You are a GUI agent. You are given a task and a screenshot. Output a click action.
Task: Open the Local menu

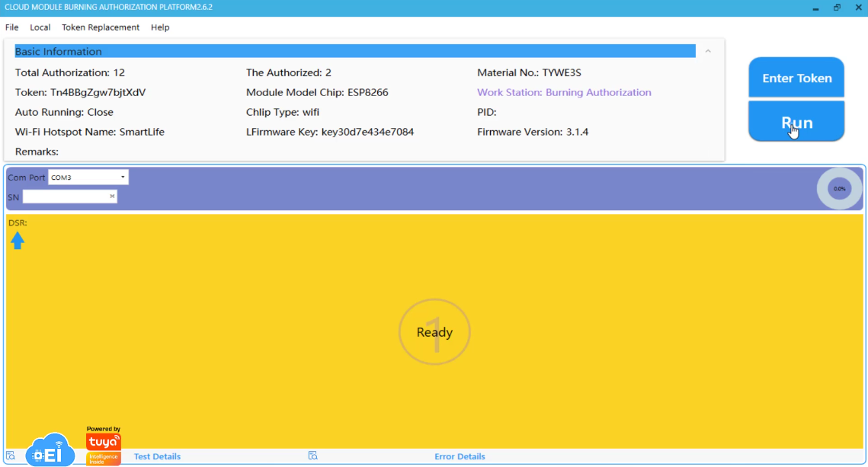tap(40, 27)
